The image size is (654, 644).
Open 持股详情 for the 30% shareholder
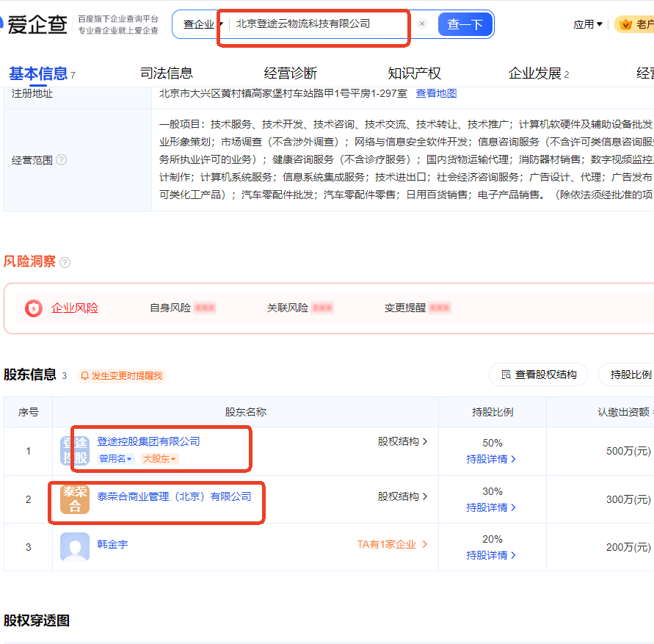491,507
